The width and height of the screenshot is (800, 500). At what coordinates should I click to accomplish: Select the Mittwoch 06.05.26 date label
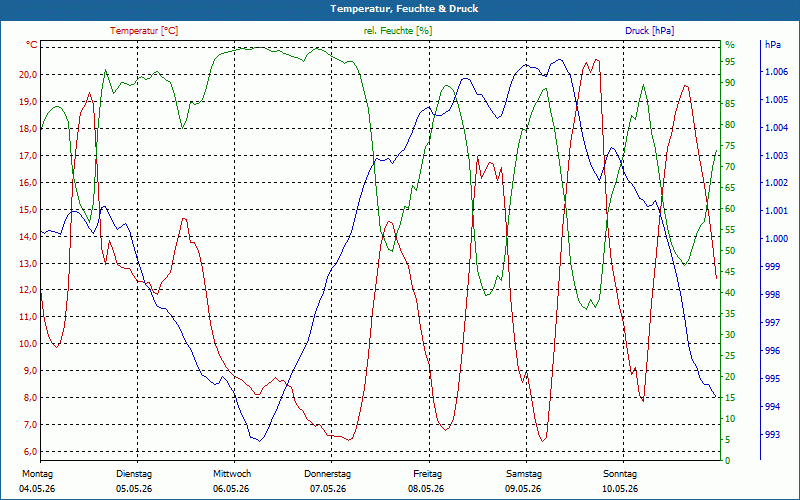[232, 481]
